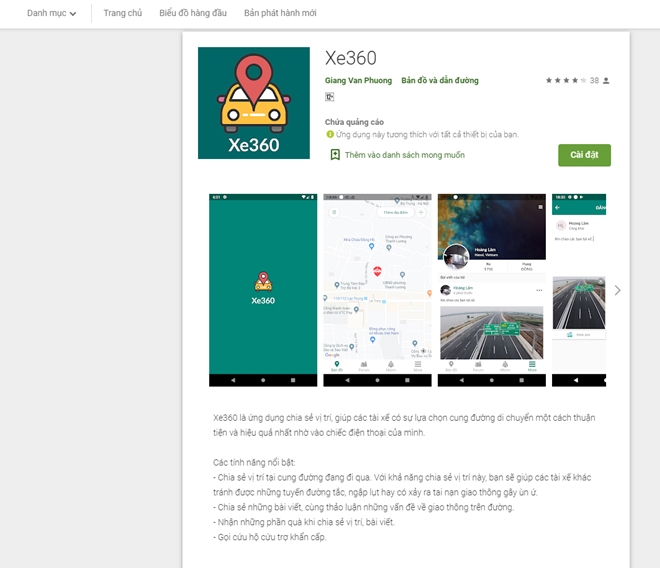Click the content rating badge icon
660x568 pixels.
coord(330,97)
